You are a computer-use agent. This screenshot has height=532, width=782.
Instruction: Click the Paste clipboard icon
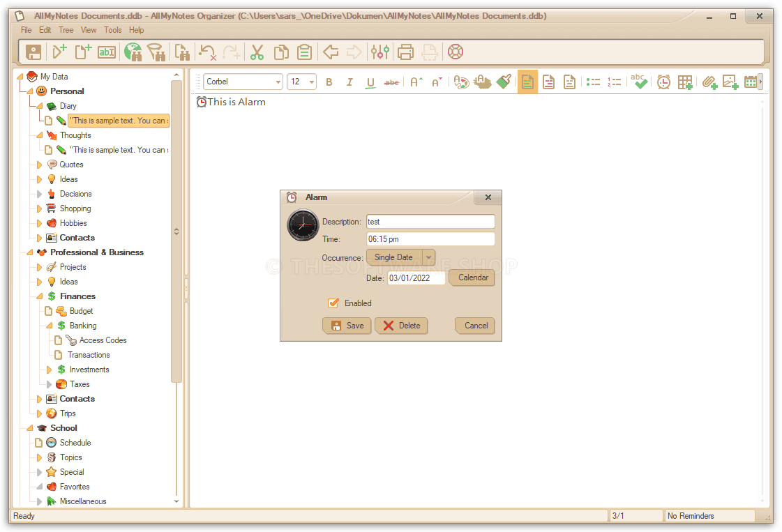304,52
